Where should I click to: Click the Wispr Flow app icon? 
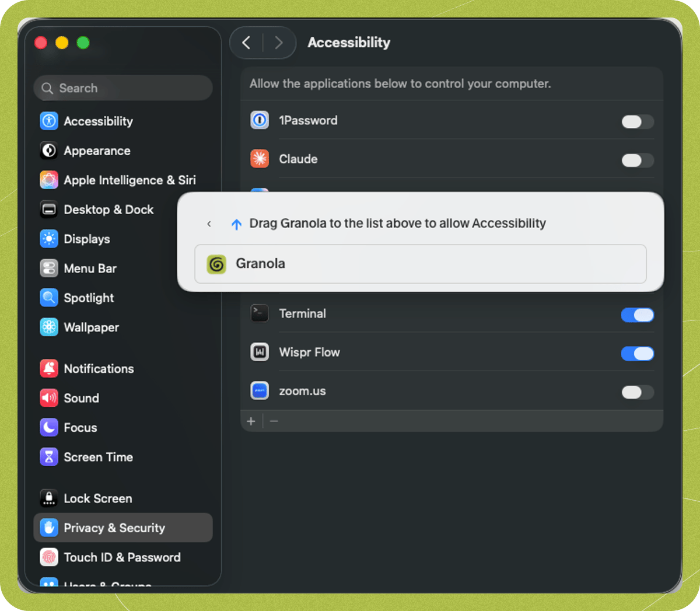click(x=260, y=352)
